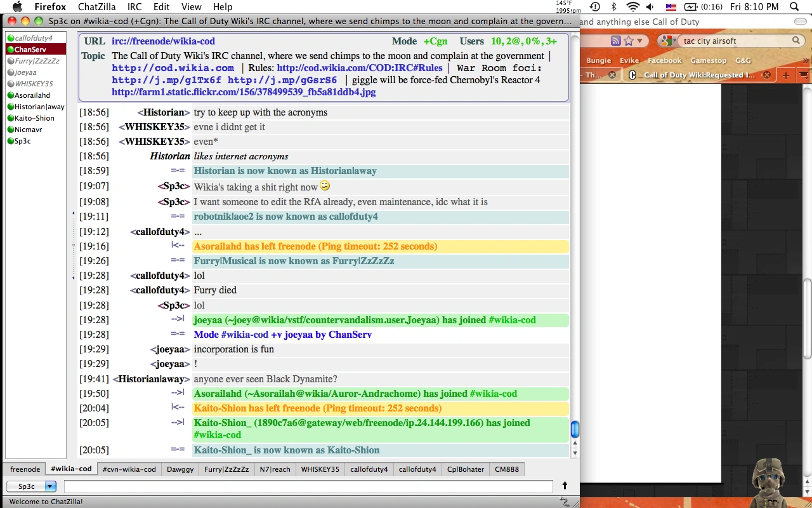The height and width of the screenshot is (508, 812).
Task: Click the Bluetooth menu bar icon
Action: tap(613, 7)
